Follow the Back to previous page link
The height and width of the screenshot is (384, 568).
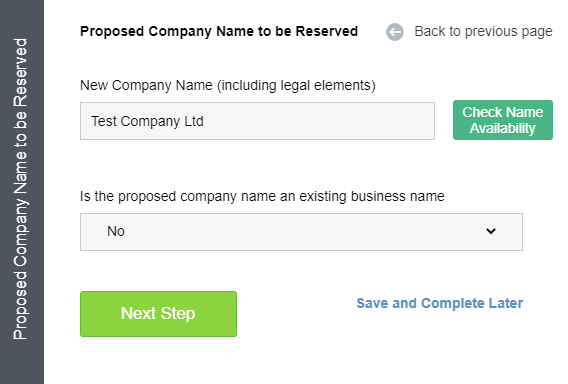(x=483, y=32)
